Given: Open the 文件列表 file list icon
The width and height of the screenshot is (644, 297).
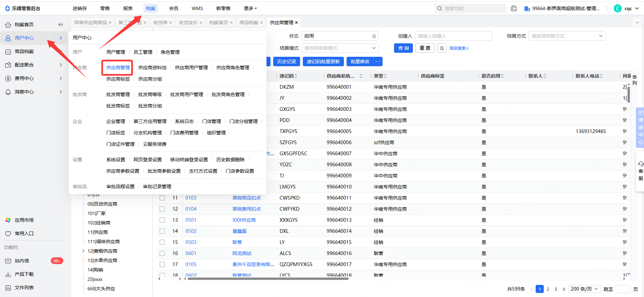Looking at the screenshot, I should pos(8,288).
